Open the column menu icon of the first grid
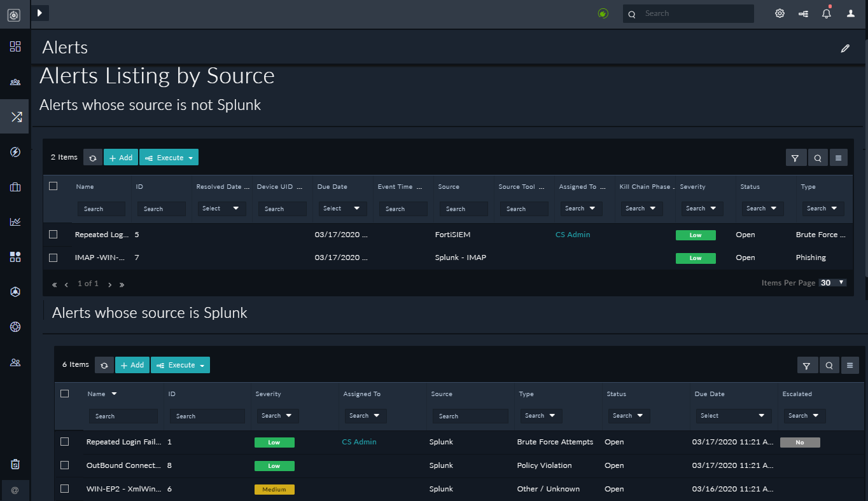This screenshot has width=868, height=501. tap(839, 158)
